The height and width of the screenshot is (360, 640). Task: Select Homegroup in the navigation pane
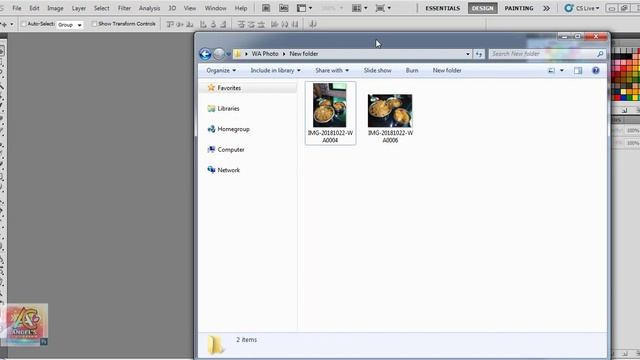coord(233,129)
